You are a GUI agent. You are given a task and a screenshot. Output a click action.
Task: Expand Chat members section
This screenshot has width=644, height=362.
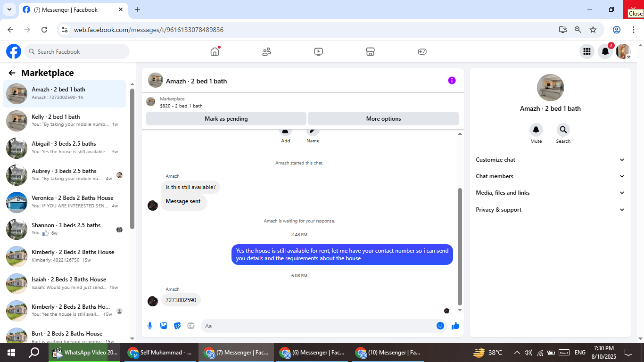coord(550,176)
